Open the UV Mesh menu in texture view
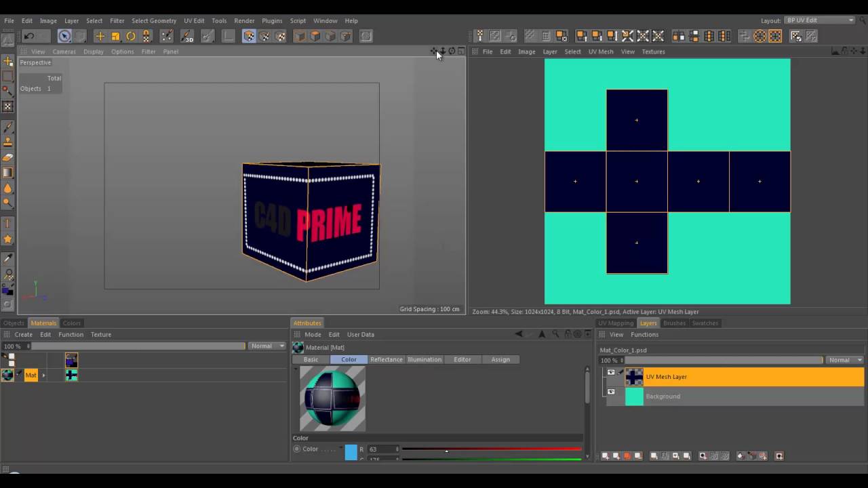 [601, 52]
